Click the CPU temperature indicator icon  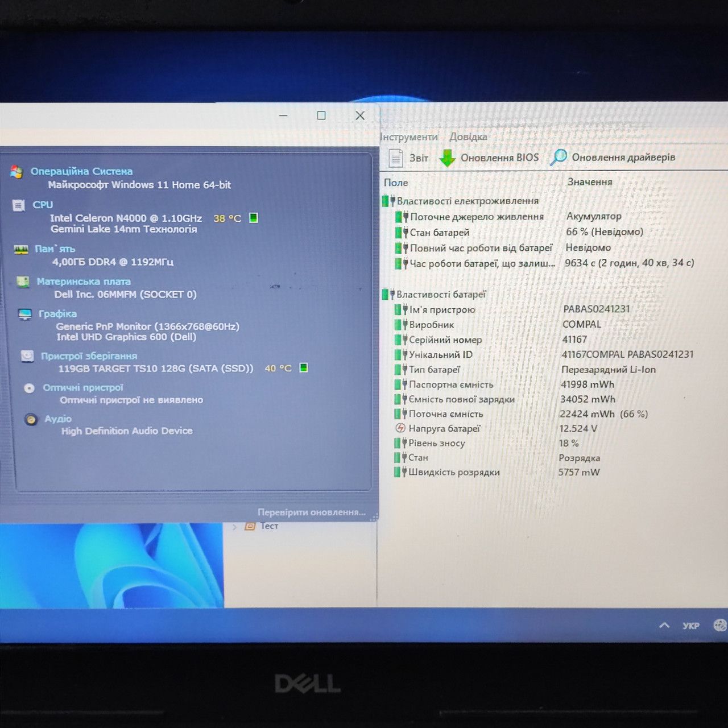[254, 218]
